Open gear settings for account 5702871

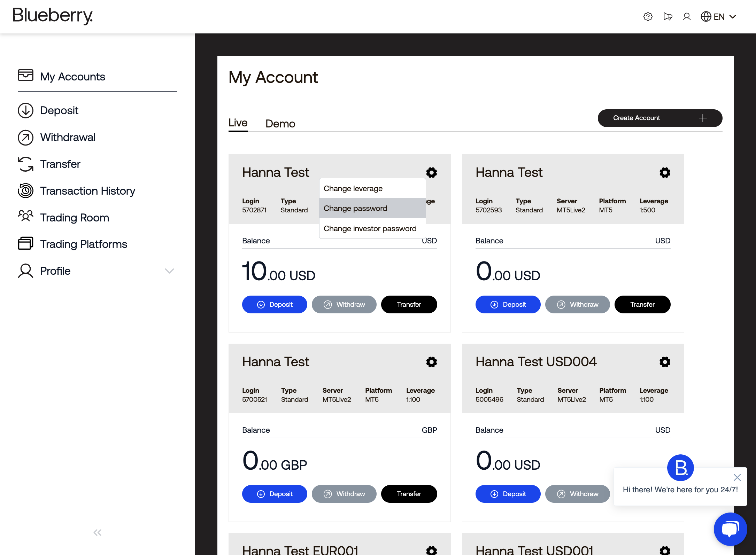click(x=431, y=172)
